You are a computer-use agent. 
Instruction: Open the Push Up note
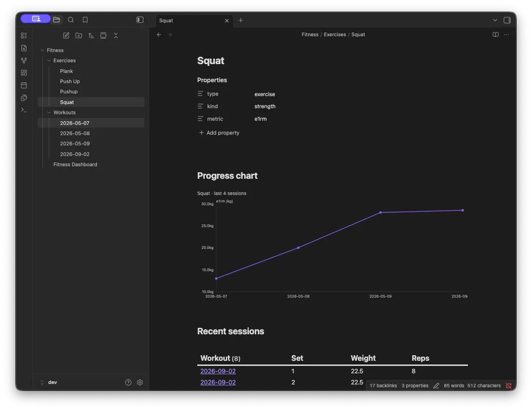70,81
